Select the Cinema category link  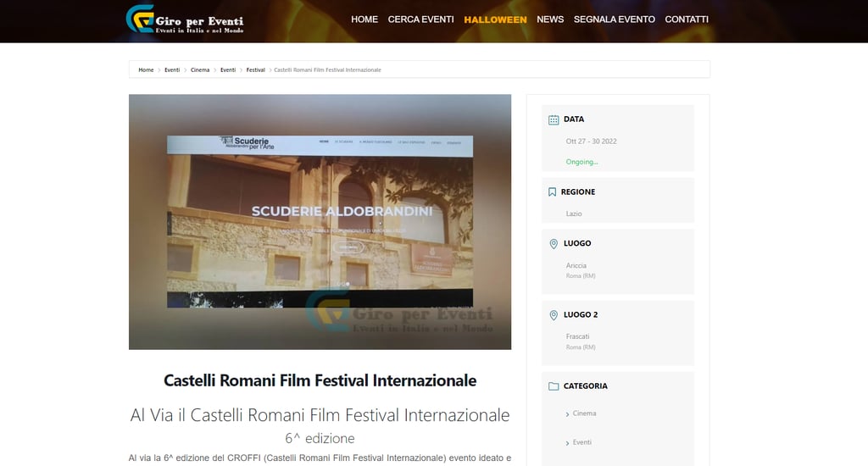(x=584, y=413)
